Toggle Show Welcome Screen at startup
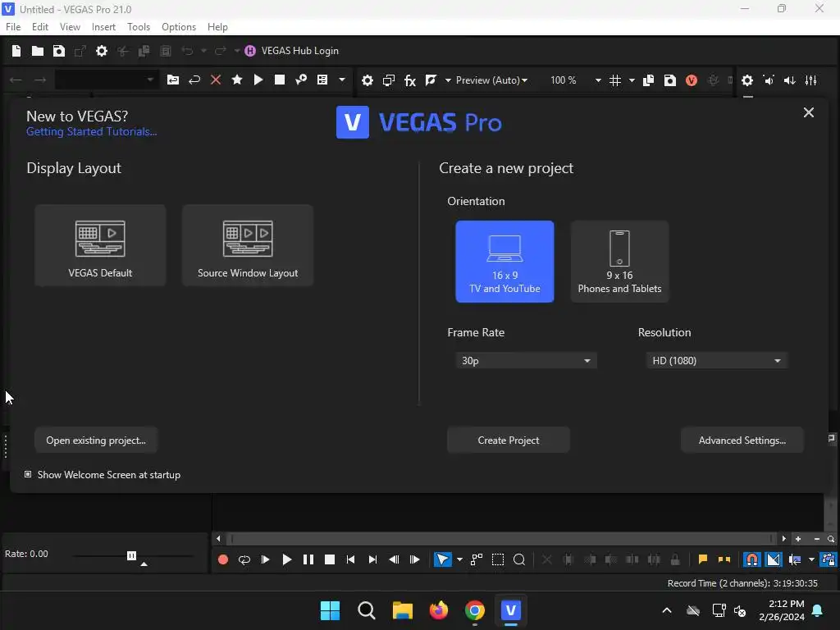The height and width of the screenshot is (630, 840). (28, 475)
